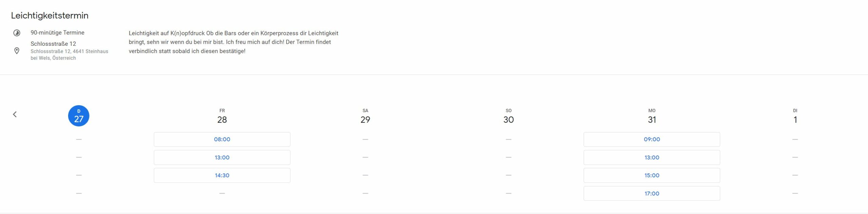This screenshot has width=868, height=214.
Task: Click the MO 31 day header
Action: 652,116
